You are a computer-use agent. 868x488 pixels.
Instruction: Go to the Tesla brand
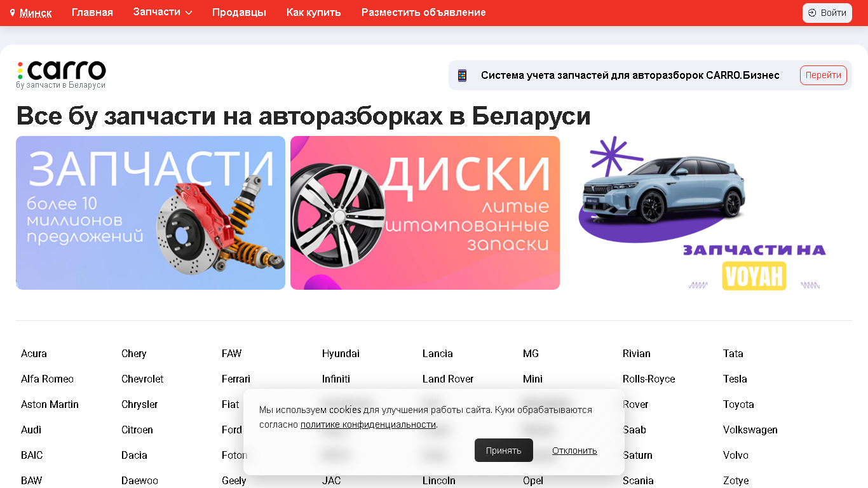pyautogui.click(x=735, y=379)
